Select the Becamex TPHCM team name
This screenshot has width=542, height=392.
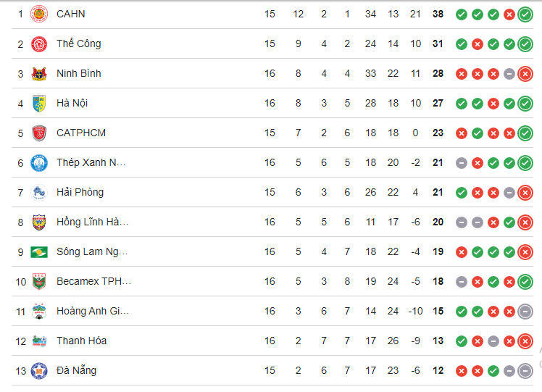point(93,281)
